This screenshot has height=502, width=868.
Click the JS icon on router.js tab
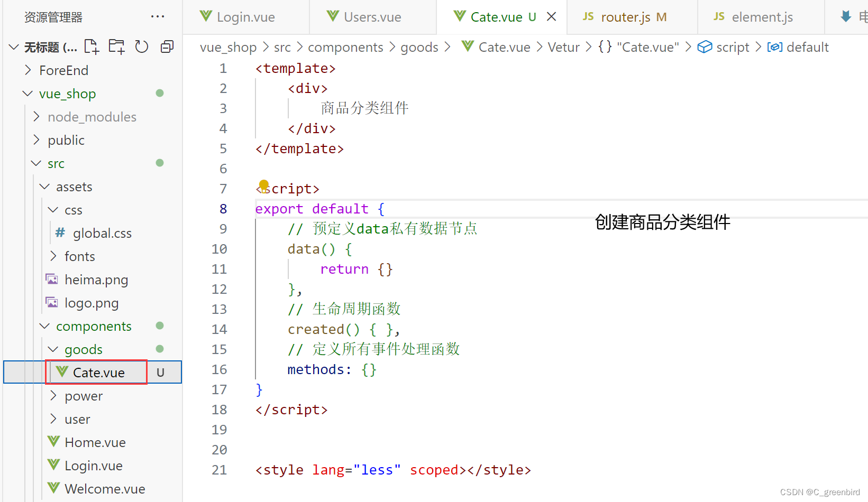(588, 16)
